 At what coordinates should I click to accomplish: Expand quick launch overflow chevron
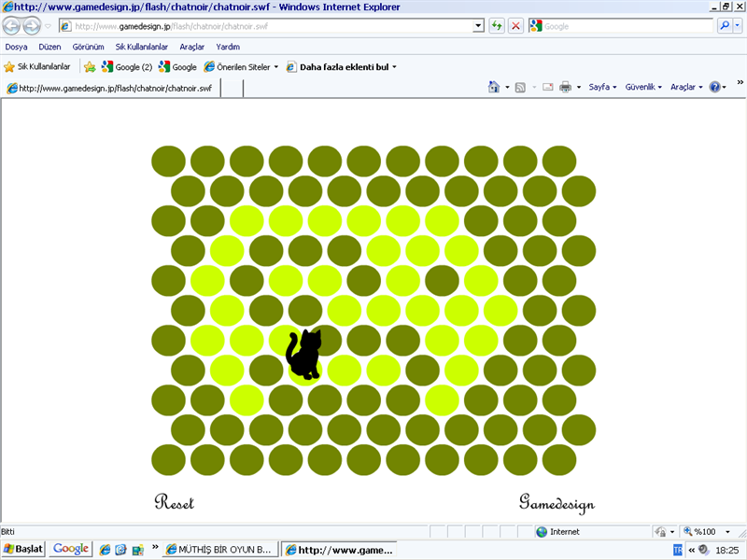pyautogui.click(x=155, y=547)
